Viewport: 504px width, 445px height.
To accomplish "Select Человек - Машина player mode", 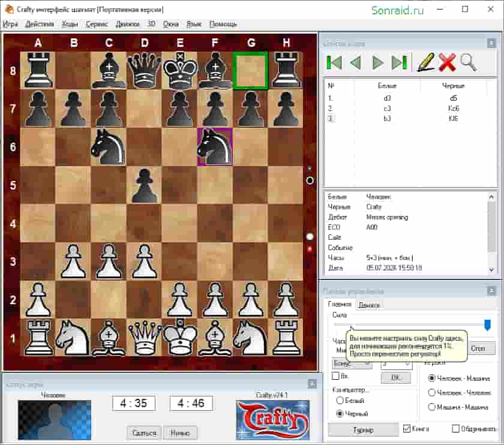I will pos(459,378).
